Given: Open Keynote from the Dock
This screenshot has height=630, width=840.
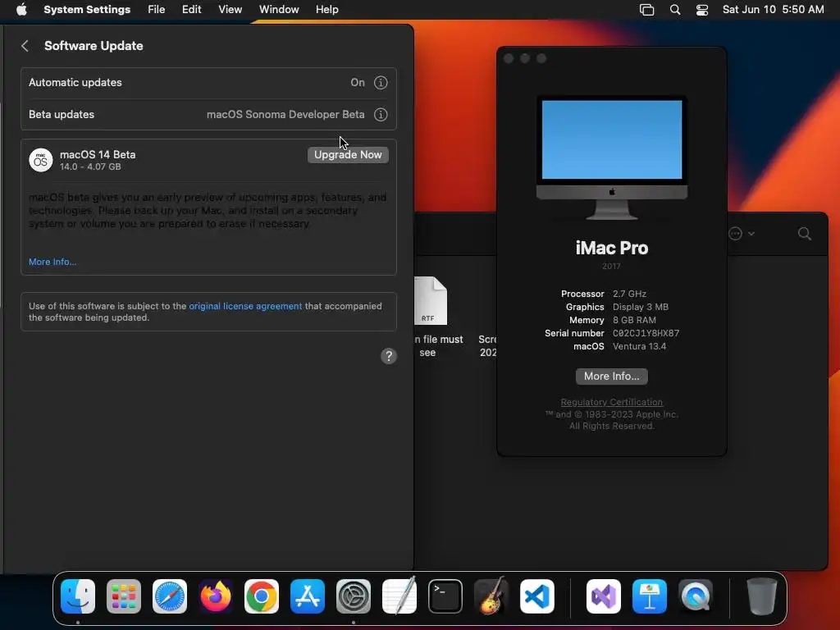Looking at the screenshot, I should click(x=650, y=596).
